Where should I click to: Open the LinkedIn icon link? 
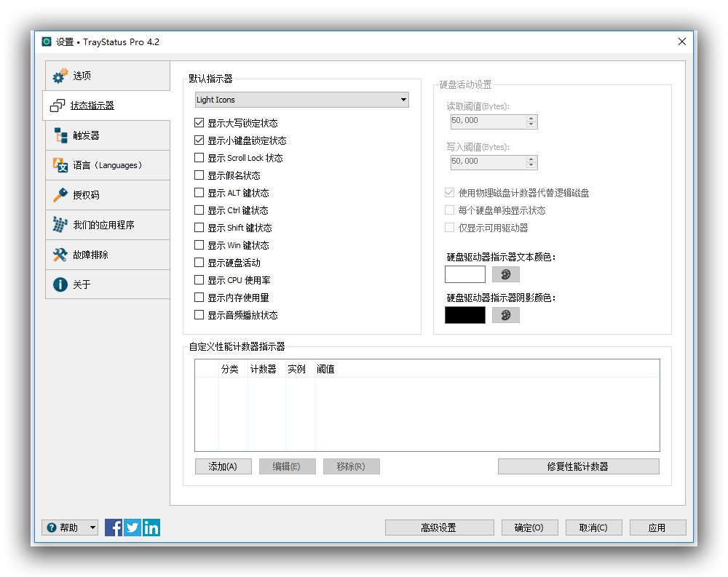pyautogui.click(x=151, y=528)
